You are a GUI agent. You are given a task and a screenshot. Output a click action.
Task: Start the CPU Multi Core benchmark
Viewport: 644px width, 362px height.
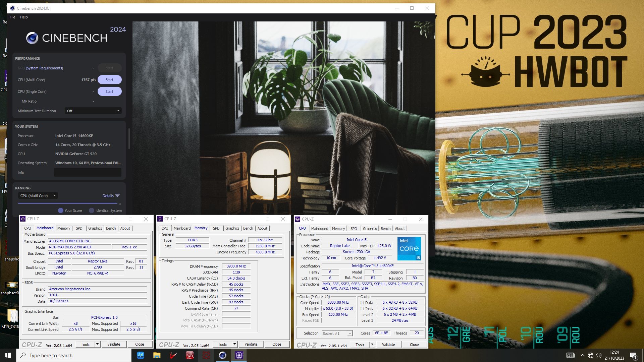pos(109,80)
